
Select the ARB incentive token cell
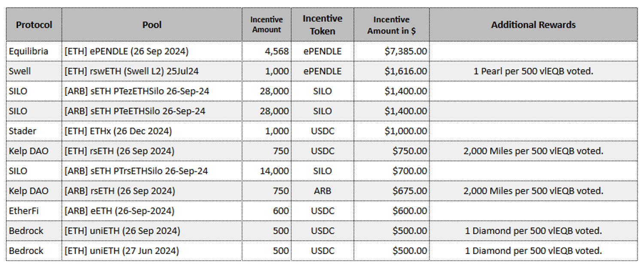tap(322, 191)
